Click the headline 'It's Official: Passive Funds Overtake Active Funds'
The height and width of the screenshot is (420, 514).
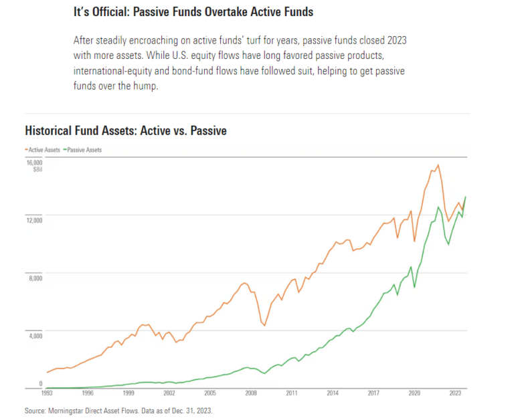point(193,12)
